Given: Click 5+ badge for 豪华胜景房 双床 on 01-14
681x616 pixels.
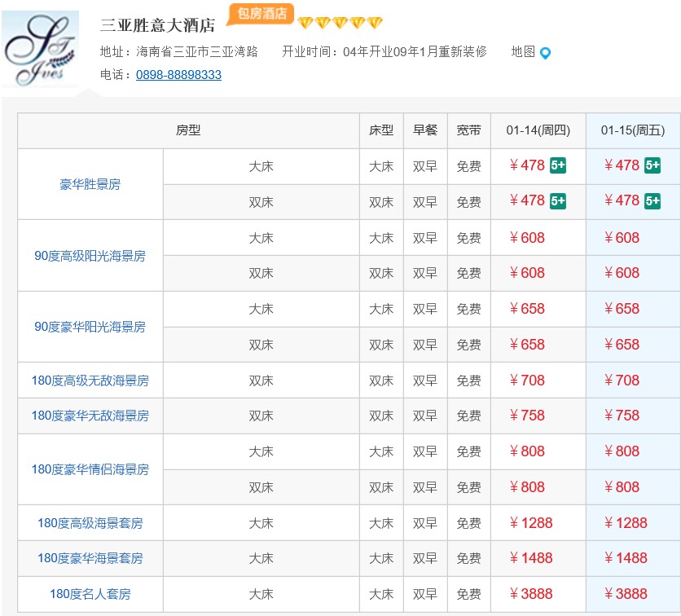Looking at the screenshot, I should tap(558, 200).
